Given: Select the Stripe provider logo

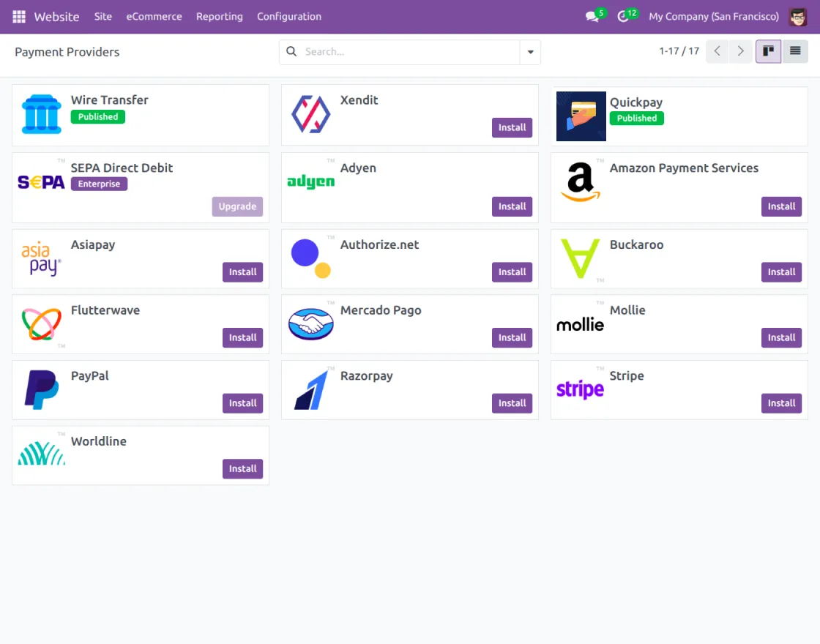Looking at the screenshot, I should 580,390.
